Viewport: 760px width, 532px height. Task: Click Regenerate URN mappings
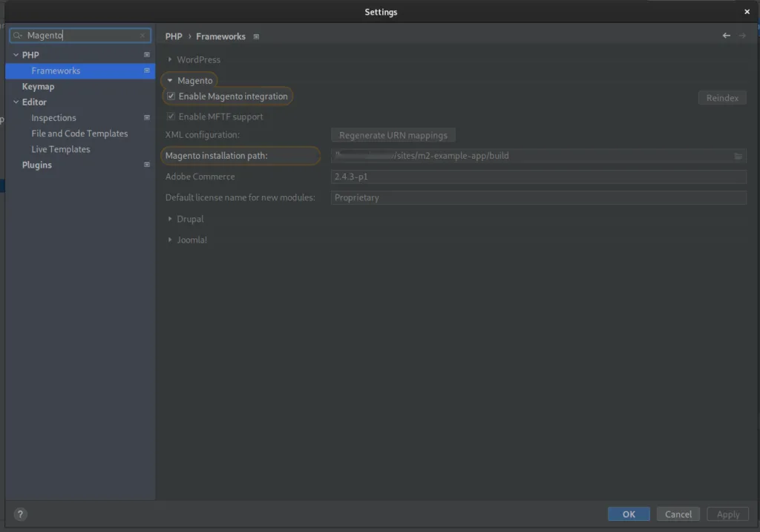click(x=393, y=134)
